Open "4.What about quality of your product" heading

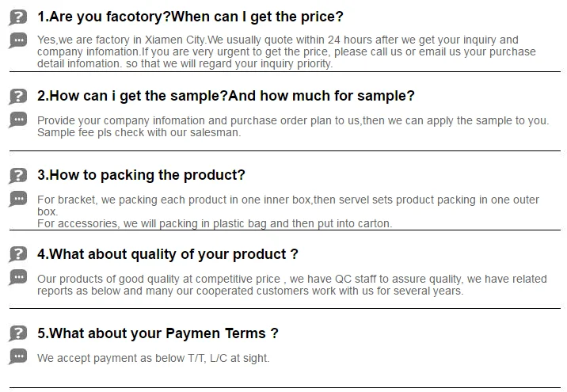167,254
